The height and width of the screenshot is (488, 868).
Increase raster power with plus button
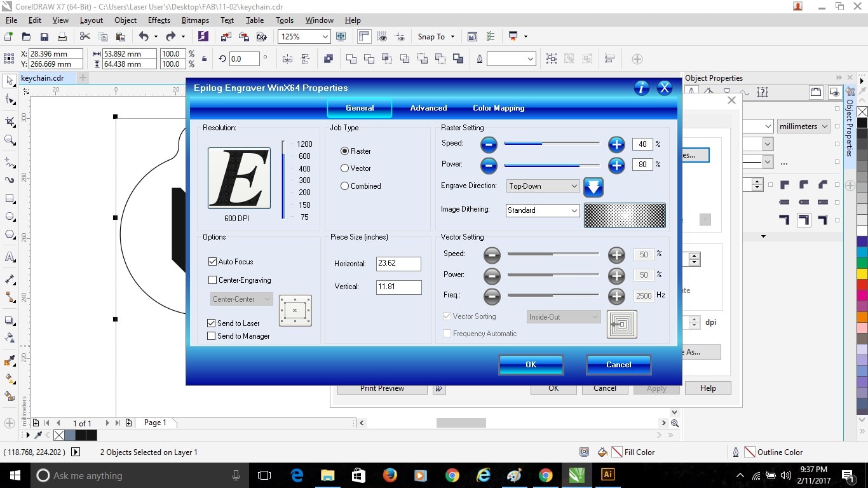(616, 166)
